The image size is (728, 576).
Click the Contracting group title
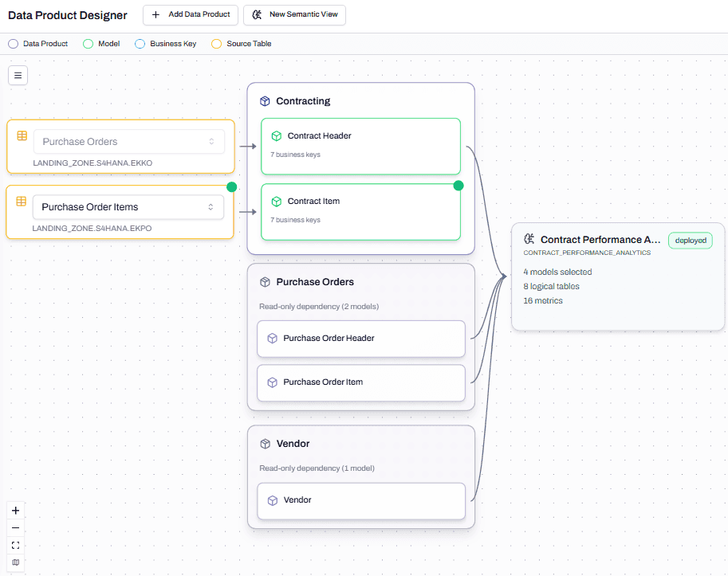303,101
